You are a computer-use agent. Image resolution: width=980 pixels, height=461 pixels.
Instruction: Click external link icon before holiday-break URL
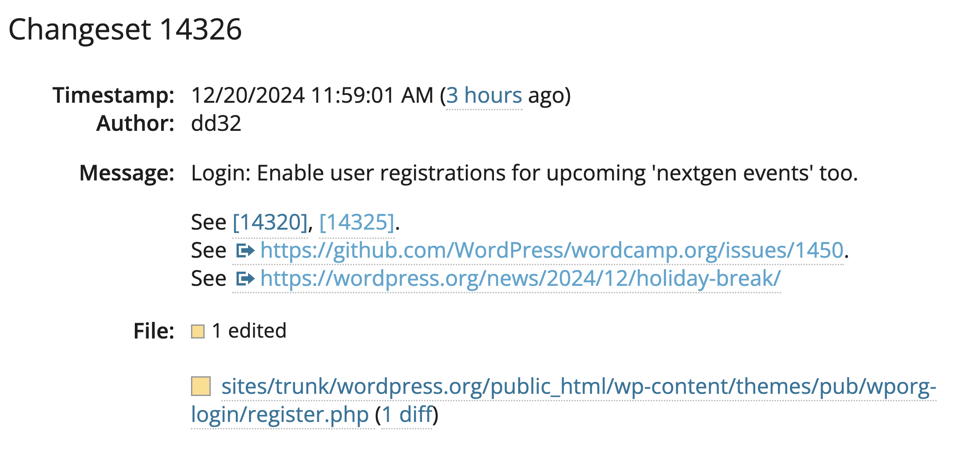(245, 278)
